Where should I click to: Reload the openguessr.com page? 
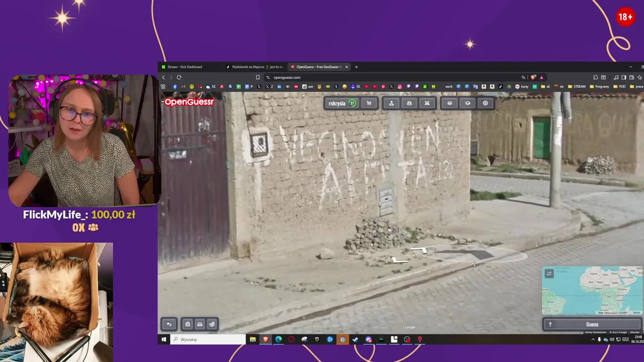point(179,77)
